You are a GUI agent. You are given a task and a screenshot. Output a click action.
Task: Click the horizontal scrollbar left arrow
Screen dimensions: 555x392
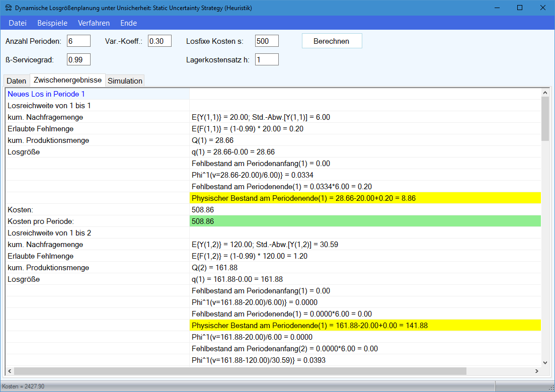coord(10,371)
